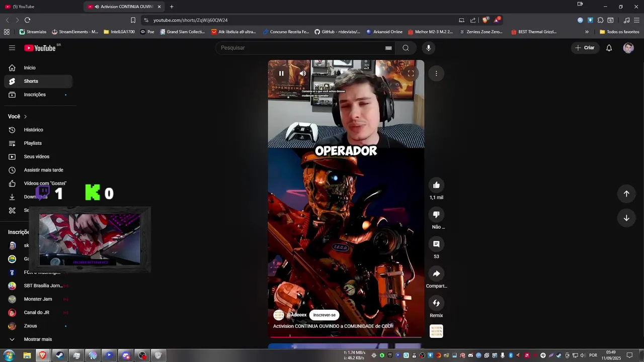Click the search magnifier button
This screenshot has height=362, width=644.
coord(406,48)
